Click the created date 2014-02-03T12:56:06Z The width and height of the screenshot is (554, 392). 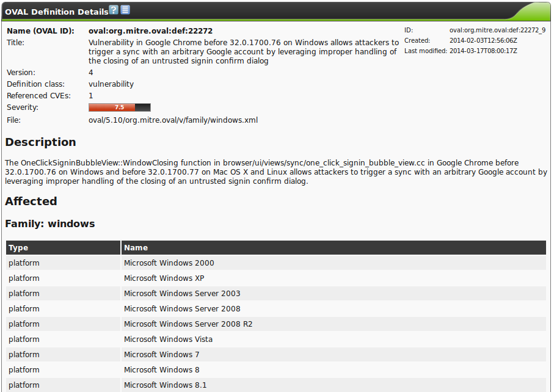click(483, 41)
